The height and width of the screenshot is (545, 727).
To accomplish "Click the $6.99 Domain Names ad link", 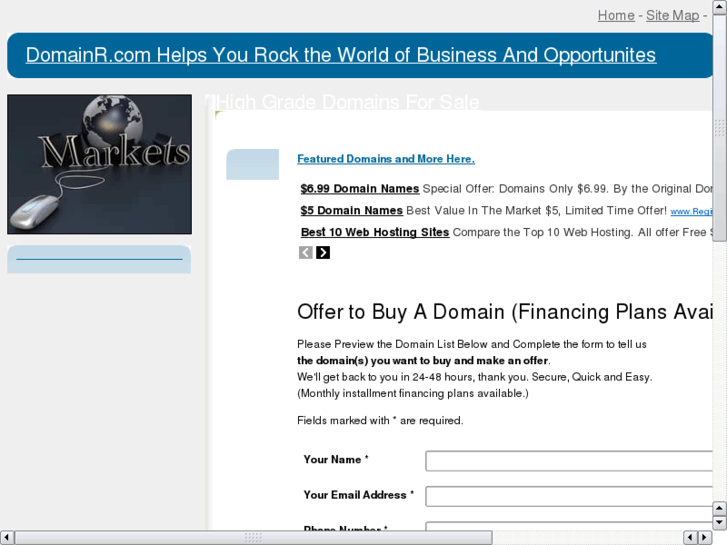I will (x=360, y=189).
